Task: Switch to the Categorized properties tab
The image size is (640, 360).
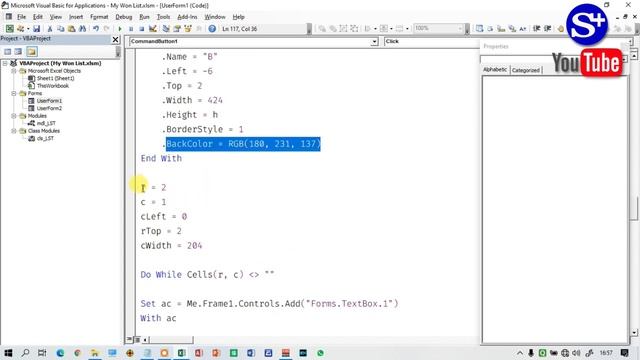Action: tap(526, 70)
